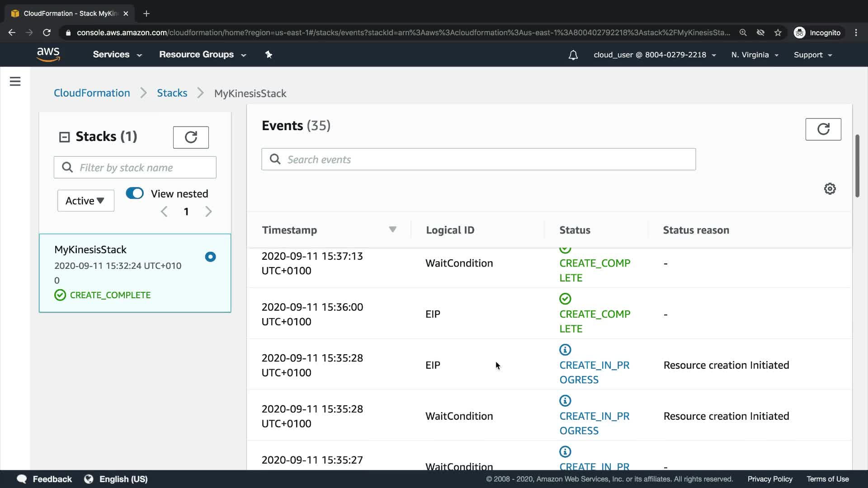
Task: Select the MyKinesisStack radio button
Action: click(x=210, y=257)
